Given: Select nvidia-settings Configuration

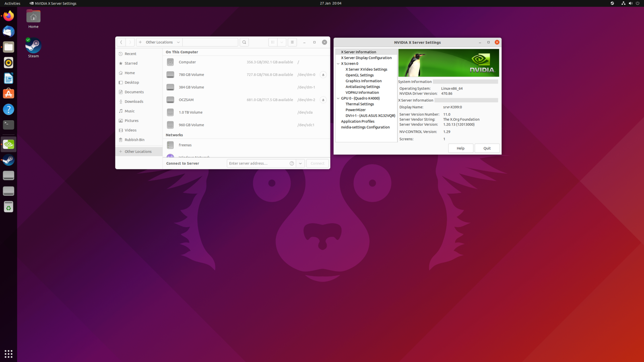Looking at the screenshot, I should 365,127.
